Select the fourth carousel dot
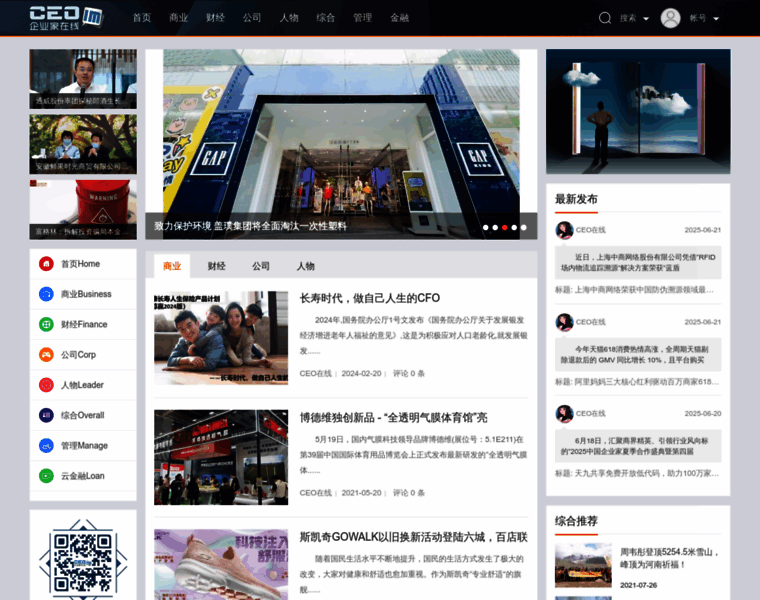Viewport: 760px width, 600px height. click(x=514, y=227)
